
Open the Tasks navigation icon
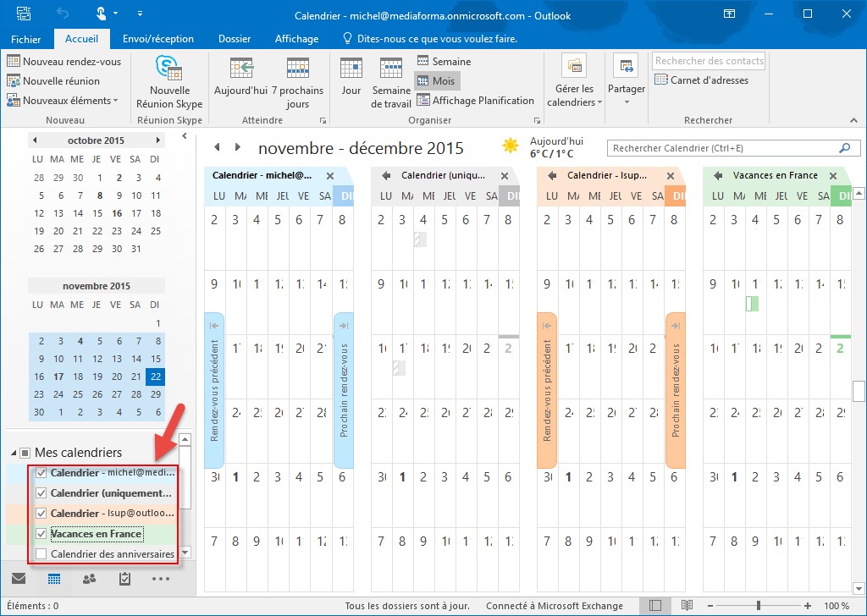124,580
